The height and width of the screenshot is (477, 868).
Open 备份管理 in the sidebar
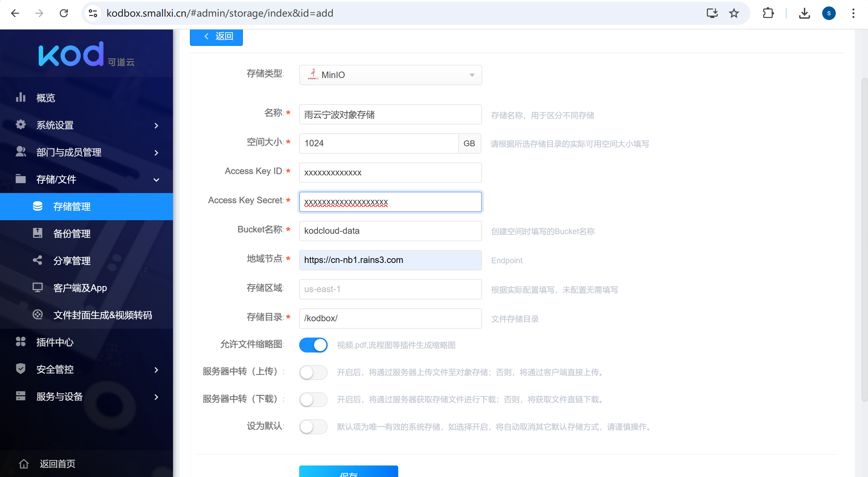(86, 233)
